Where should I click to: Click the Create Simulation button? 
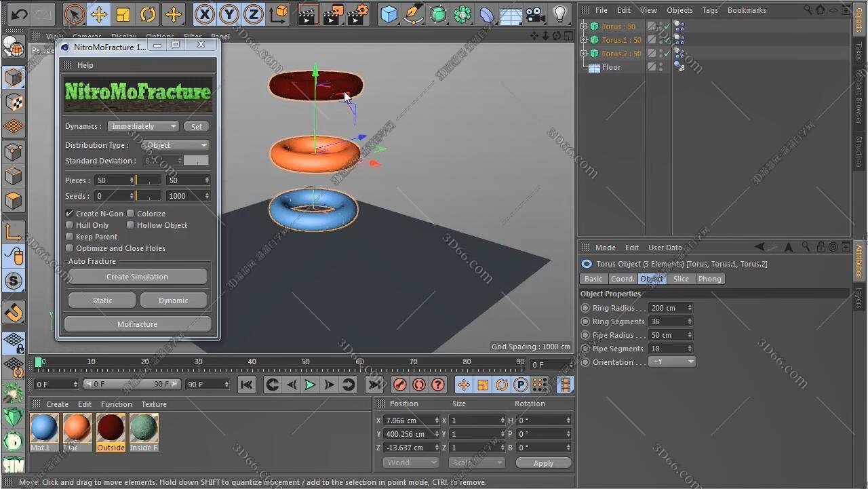(137, 277)
